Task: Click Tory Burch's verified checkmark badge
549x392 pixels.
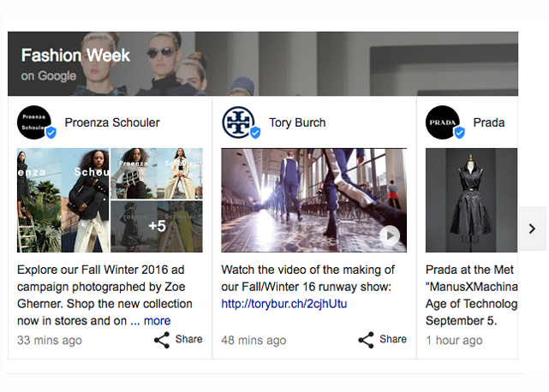Action: [254, 133]
